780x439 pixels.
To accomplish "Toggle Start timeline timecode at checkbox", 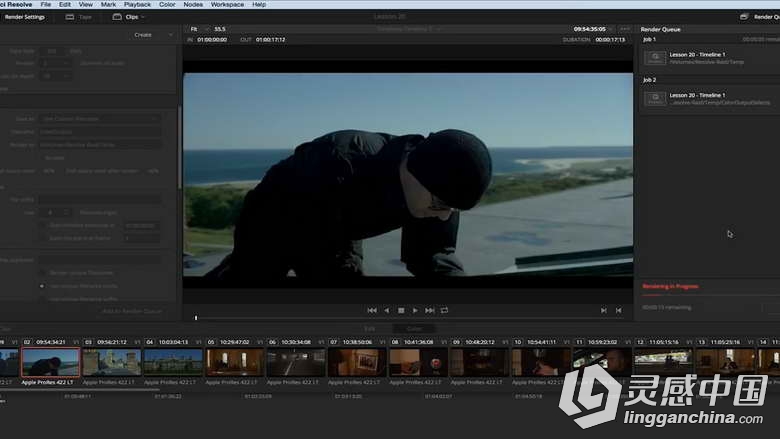I will pos(43,225).
